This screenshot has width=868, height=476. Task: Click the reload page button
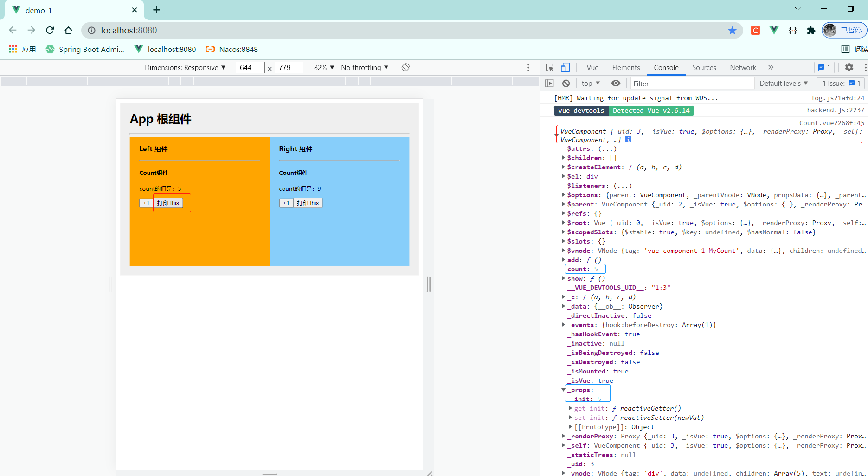point(50,31)
